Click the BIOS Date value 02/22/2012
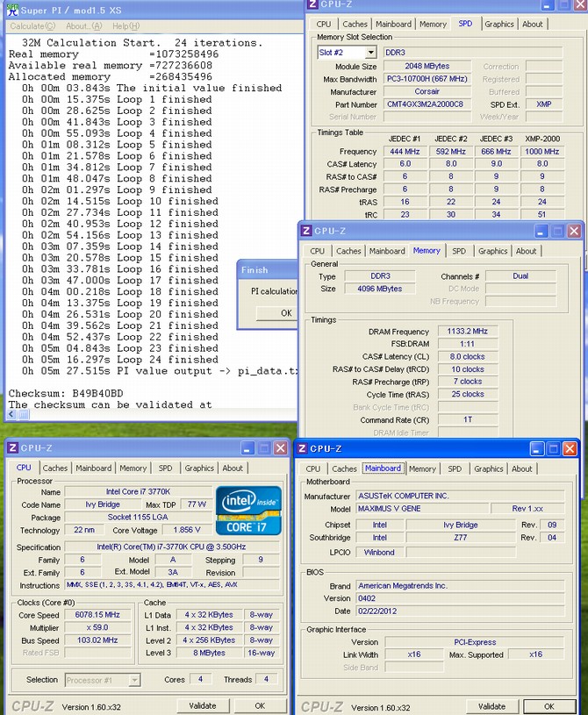The height and width of the screenshot is (715, 588). tap(460, 611)
